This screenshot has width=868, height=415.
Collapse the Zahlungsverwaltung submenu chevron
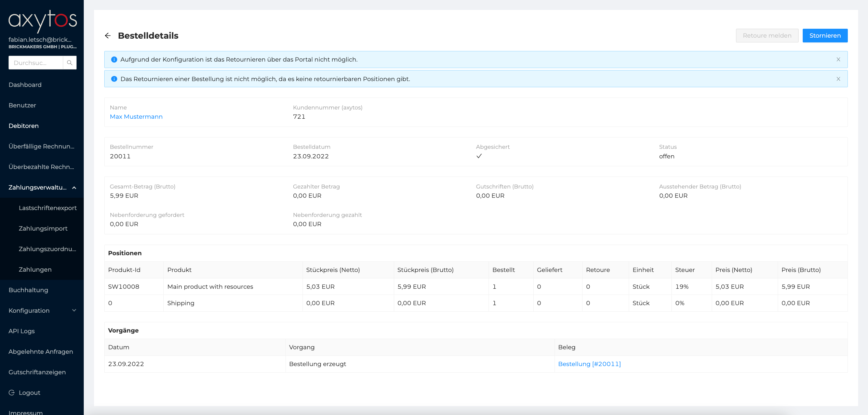(x=74, y=187)
